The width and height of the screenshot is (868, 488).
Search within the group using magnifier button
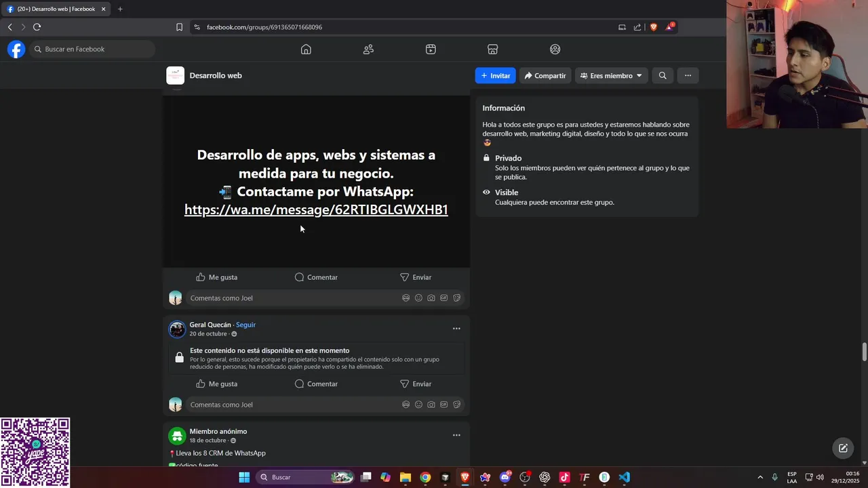click(x=663, y=75)
